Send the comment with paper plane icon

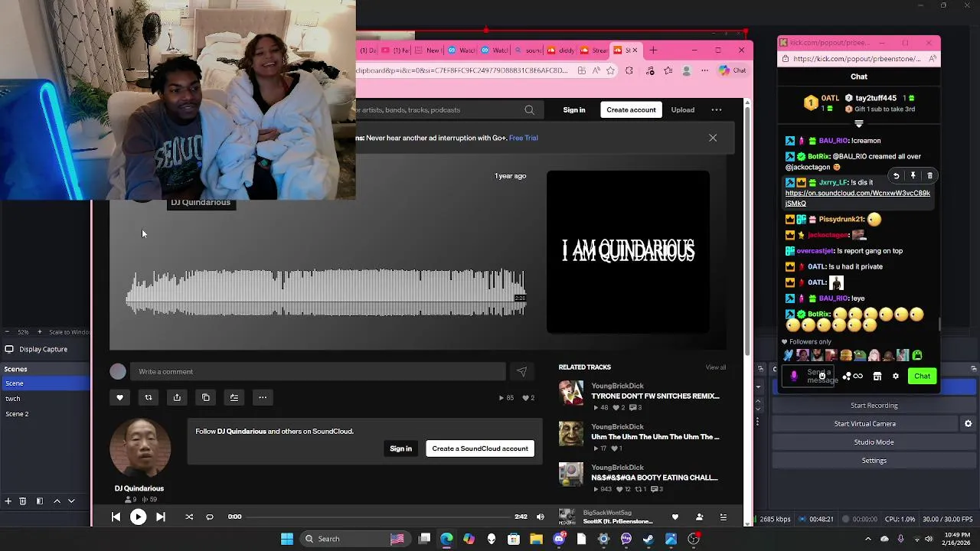(521, 371)
